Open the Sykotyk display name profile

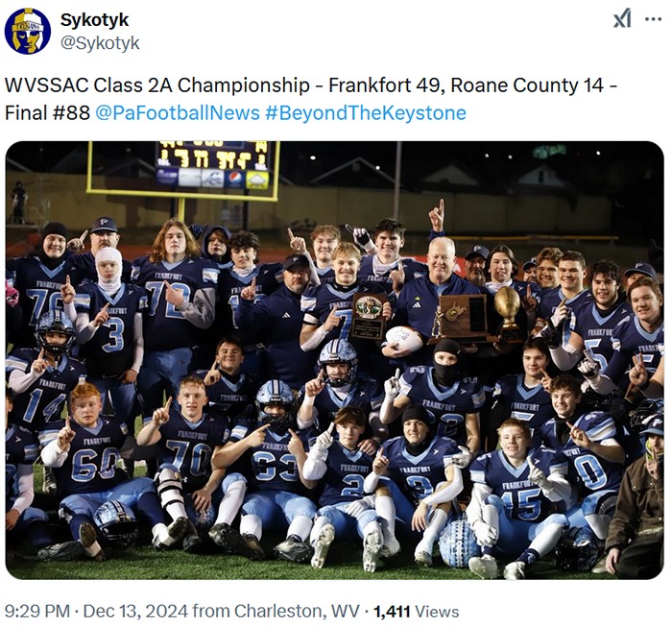coord(94,20)
